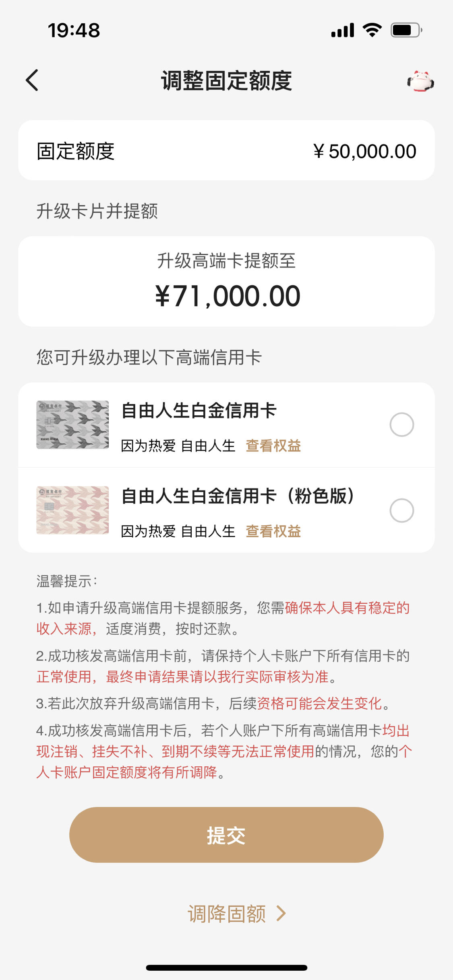
Task: View 查看权益 for the pink edition card
Action: point(273,531)
